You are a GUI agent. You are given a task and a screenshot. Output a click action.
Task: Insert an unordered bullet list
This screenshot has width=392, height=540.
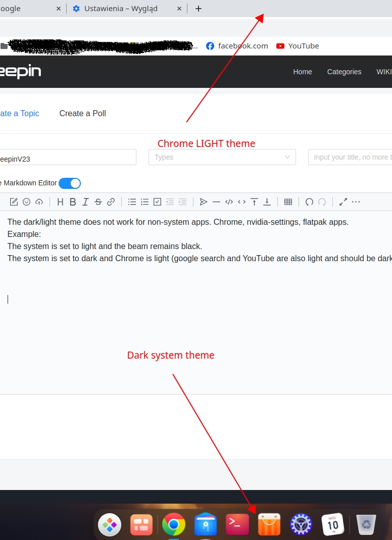pyautogui.click(x=132, y=202)
